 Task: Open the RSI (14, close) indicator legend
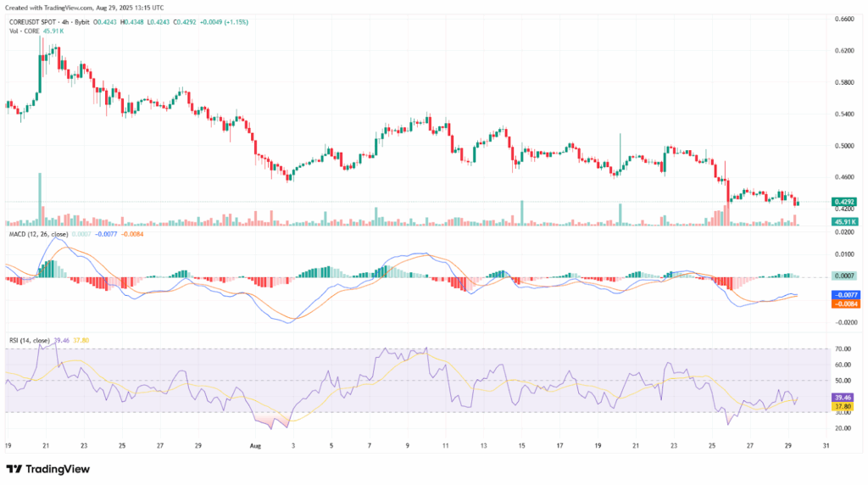click(29, 340)
